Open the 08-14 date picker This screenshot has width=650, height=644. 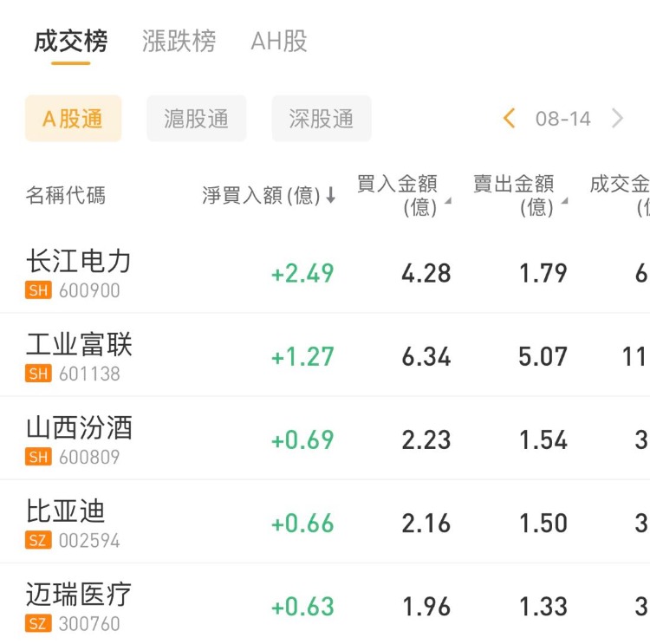pos(562,119)
